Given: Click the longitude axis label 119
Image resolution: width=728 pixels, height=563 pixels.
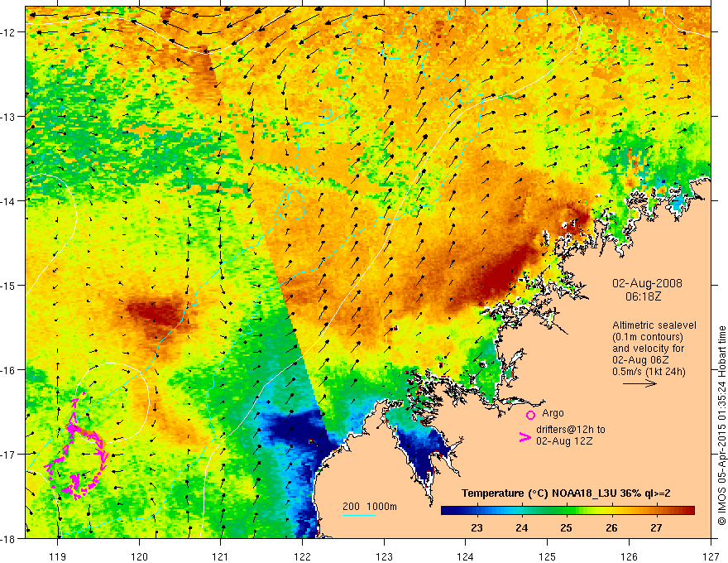Looking at the screenshot, I should (58, 556).
